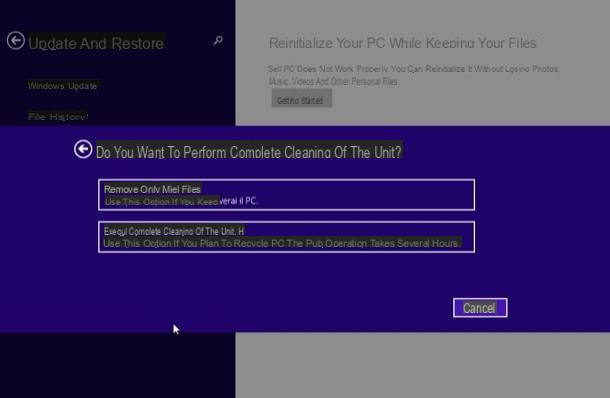Choose Remove Only My Files option
The width and height of the screenshot is (610, 398).
click(x=286, y=195)
